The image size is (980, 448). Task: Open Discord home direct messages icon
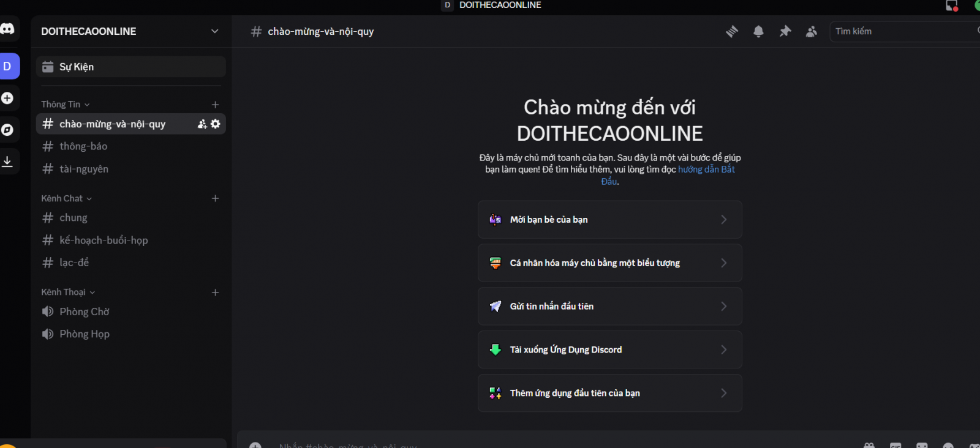pos(7,29)
